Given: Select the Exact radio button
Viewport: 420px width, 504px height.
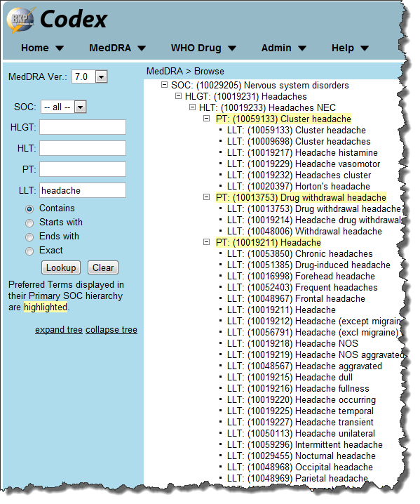Looking at the screenshot, I should click(29, 251).
